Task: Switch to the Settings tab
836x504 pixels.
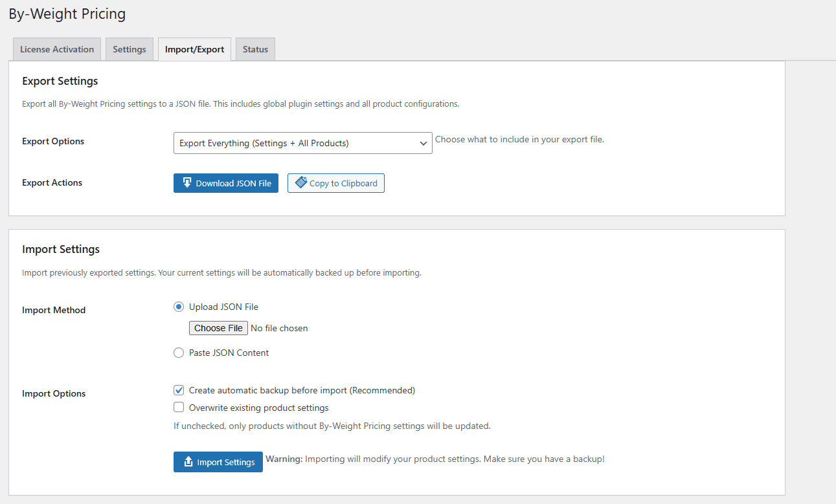Action: point(129,49)
